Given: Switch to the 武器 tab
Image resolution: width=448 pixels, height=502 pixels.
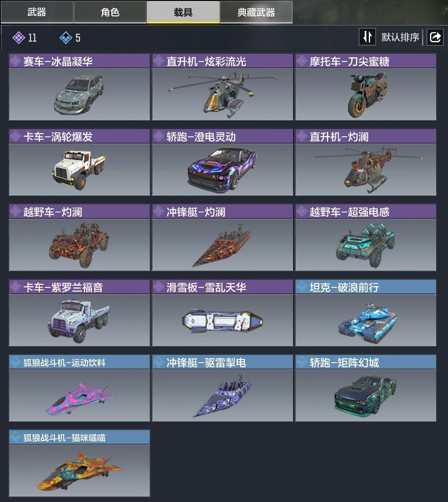Looking at the screenshot, I should coord(37,12).
